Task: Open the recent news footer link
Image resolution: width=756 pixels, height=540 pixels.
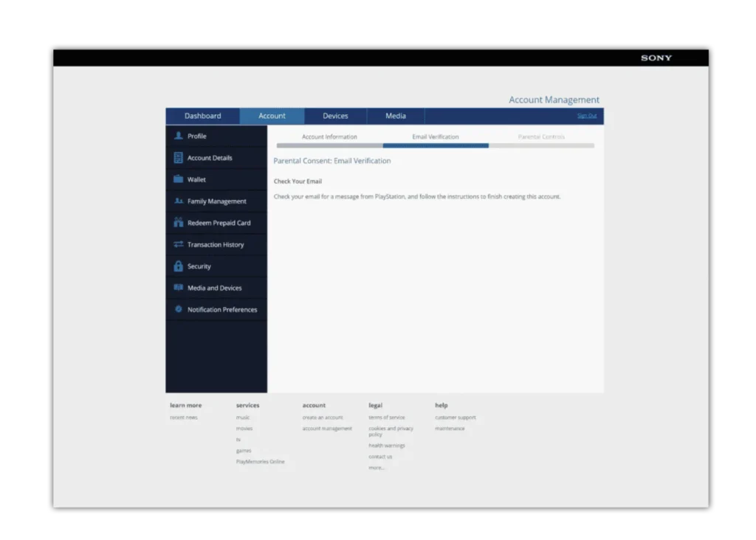Action: 184,418
